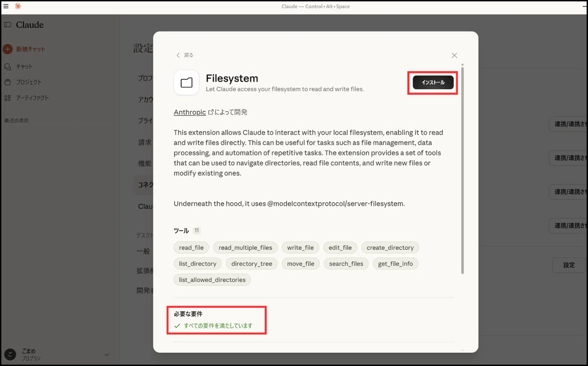The width and height of the screenshot is (588, 366).
Task: Open アーティファクト in the sidebar
Action: (x=32, y=98)
